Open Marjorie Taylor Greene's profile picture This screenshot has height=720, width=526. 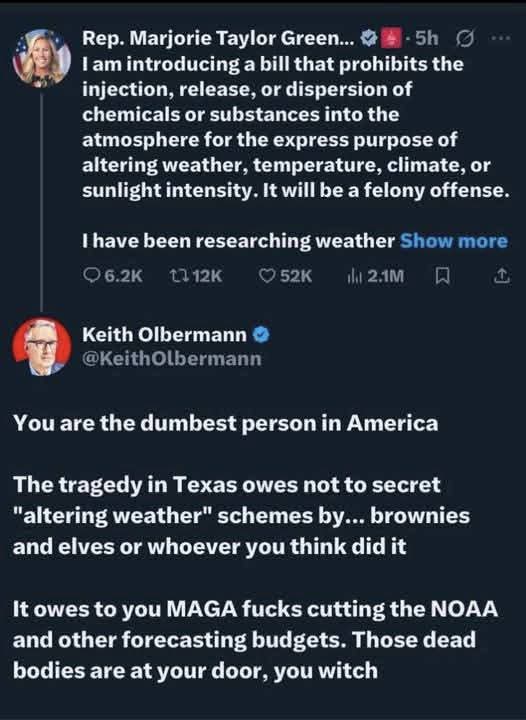point(42,58)
